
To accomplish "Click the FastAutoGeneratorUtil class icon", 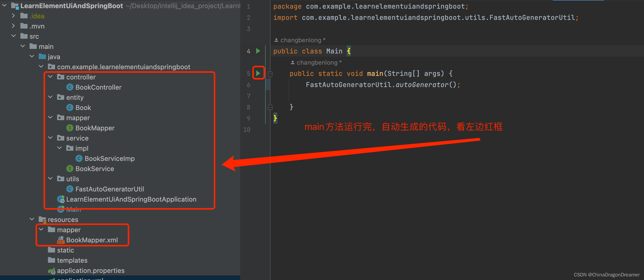I will (70, 189).
